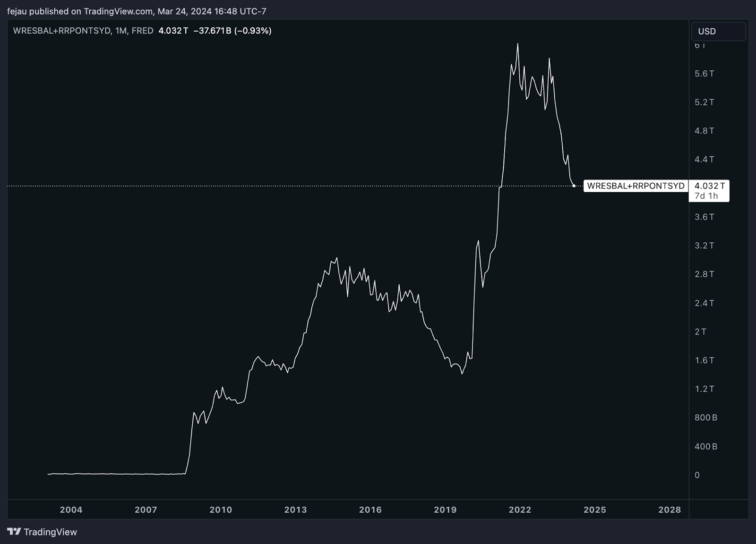The width and height of the screenshot is (756, 544).
Task: Click the 2019 label on time axis
Action: click(x=445, y=510)
